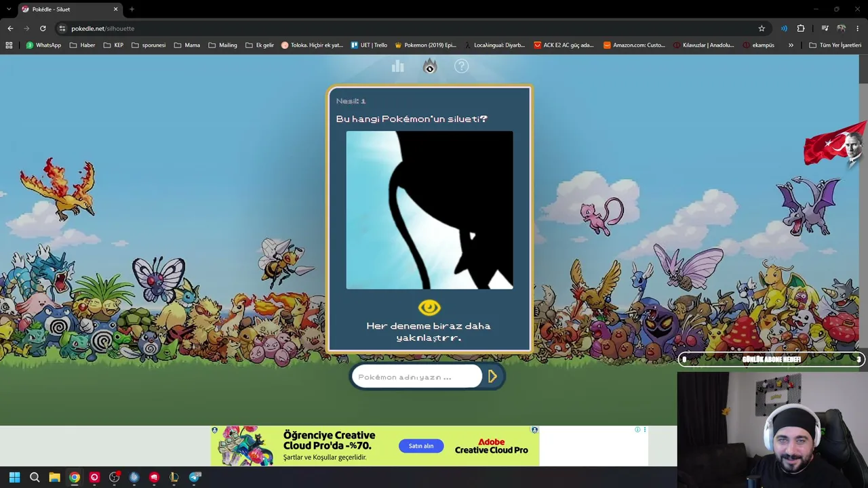Open the Kılavuzlar | Anadolu... bookmark
This screenshot has height=488, width=868.
click(703, 45)
